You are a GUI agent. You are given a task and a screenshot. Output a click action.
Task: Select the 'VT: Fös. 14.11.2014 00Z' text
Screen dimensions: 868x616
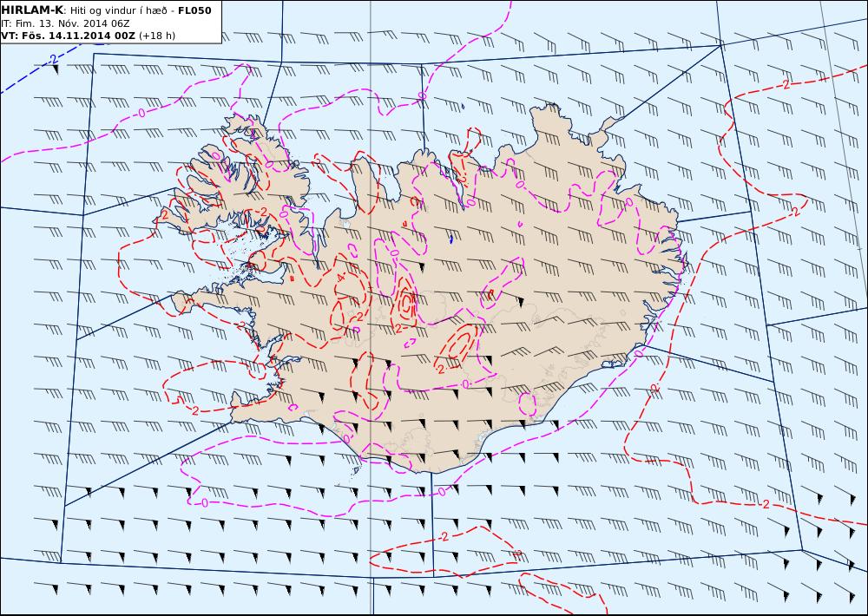(x=68, y=36)
